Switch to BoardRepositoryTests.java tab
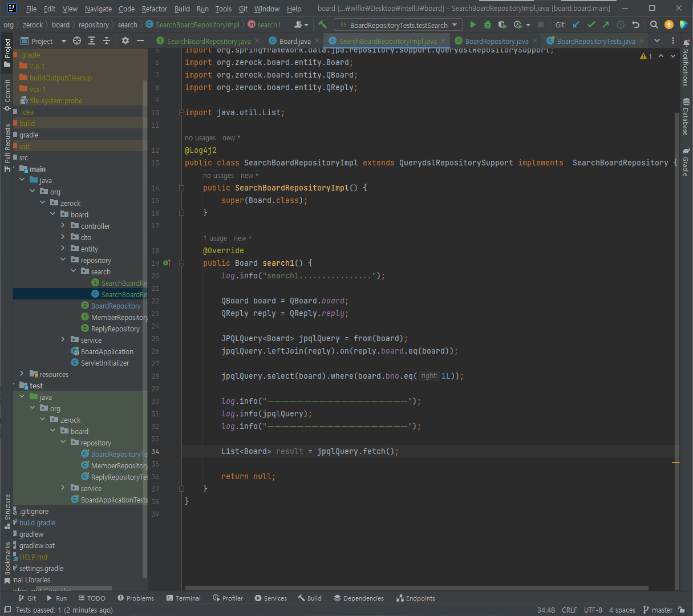This screenshot has width=693, height=616. tap(595, 41)
